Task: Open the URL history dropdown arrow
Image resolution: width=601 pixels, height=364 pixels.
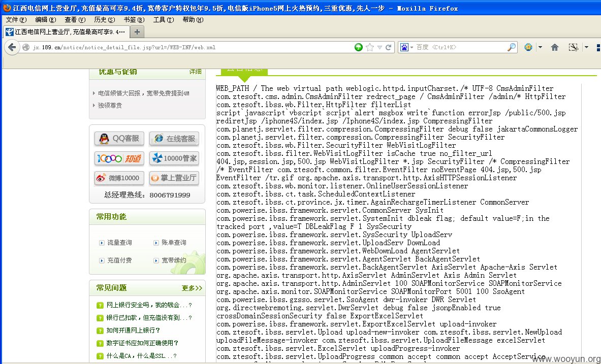Action: pyautogui.click(x=379, y=48)
